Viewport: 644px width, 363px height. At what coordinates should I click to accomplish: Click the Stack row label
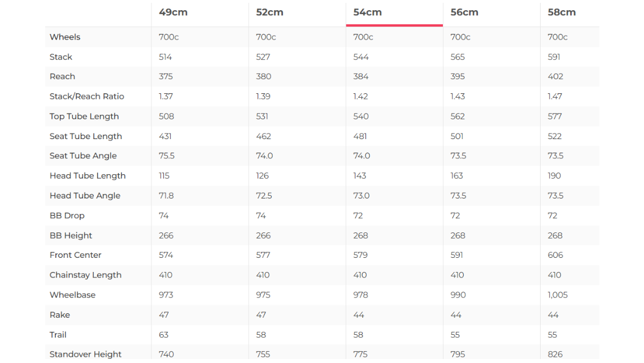[x=61, y=57]
